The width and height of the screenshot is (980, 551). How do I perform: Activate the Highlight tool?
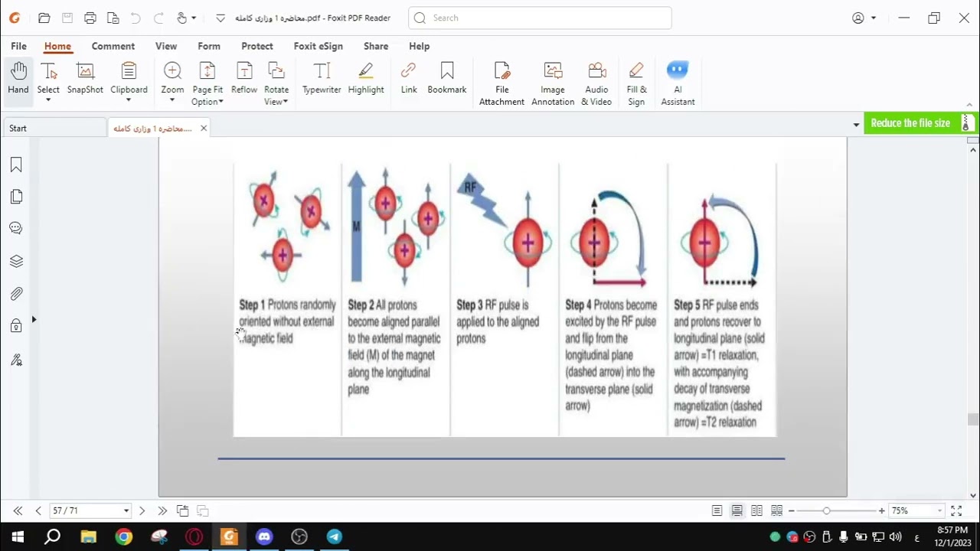[x=366, y=80]
